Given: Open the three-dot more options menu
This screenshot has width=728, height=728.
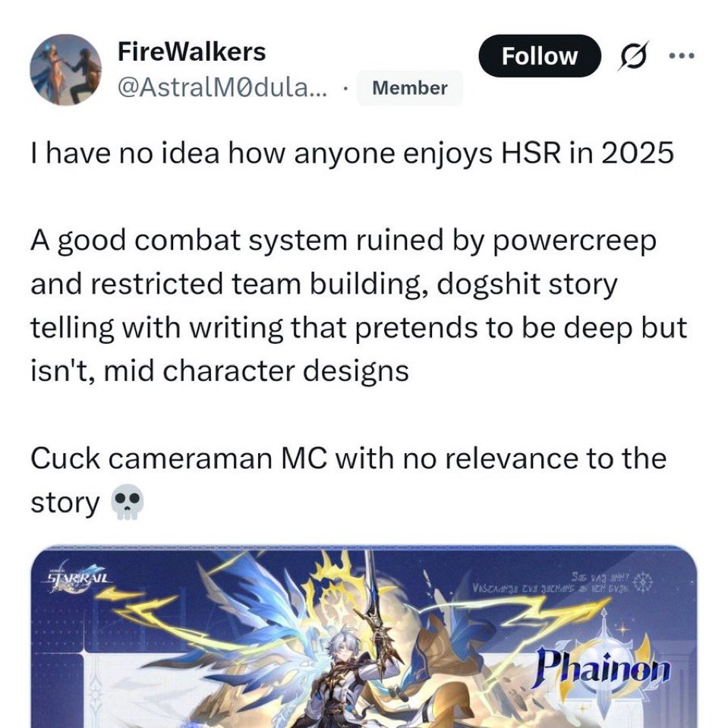Looking at the screenshot, I should [681, 55].
